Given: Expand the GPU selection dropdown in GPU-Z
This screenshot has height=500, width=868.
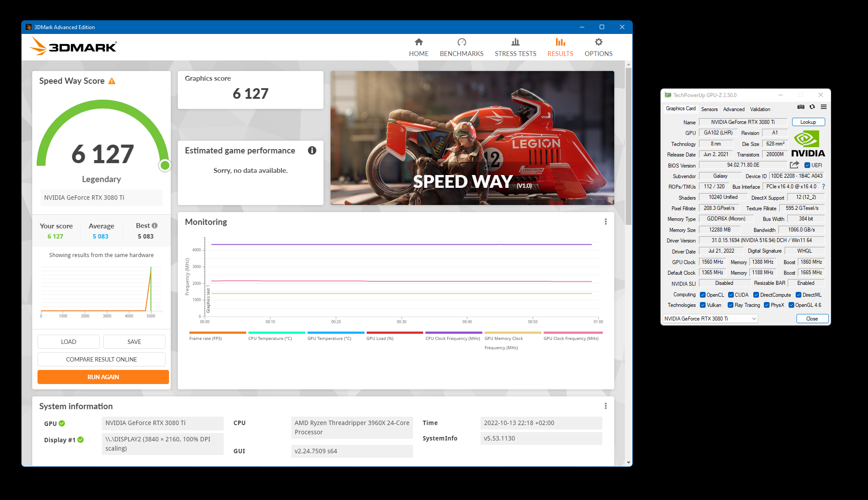Looking at the screenshot, I should (x=754, y=319).
